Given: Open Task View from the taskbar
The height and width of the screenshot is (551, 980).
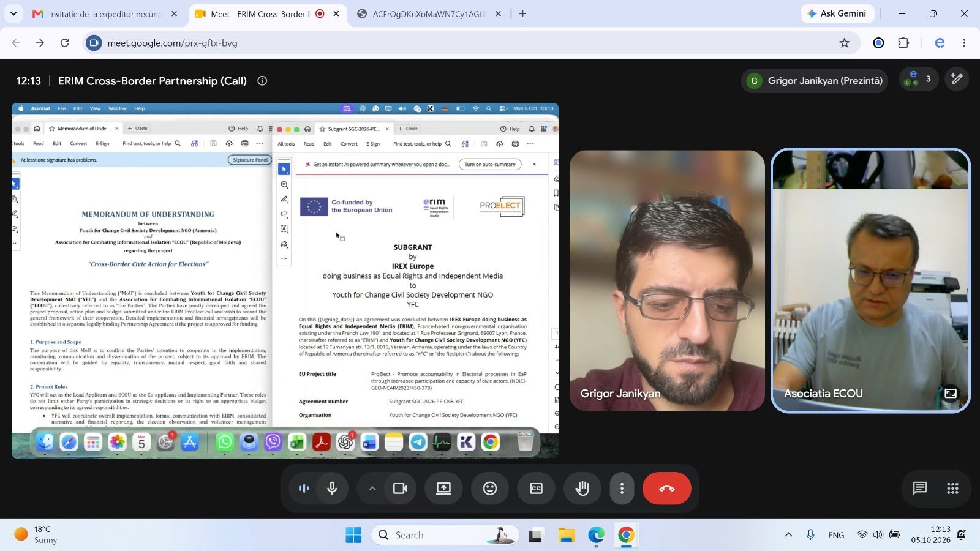Looking at the screenshot, I should pos(536,535).
